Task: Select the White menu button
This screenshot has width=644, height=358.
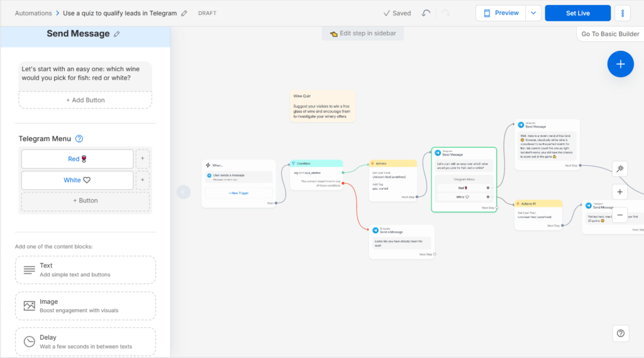Action: [x=77, y=180]
